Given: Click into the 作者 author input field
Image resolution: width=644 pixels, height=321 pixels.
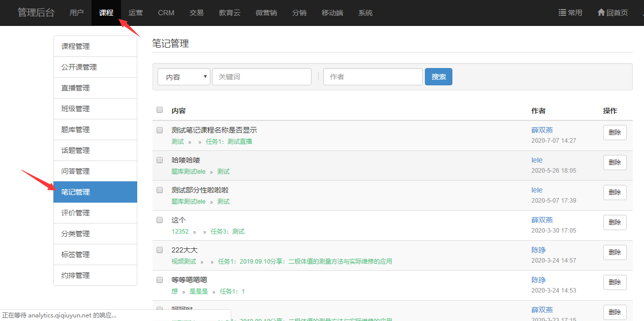Looking at the screenshot, I should [373, 77].
